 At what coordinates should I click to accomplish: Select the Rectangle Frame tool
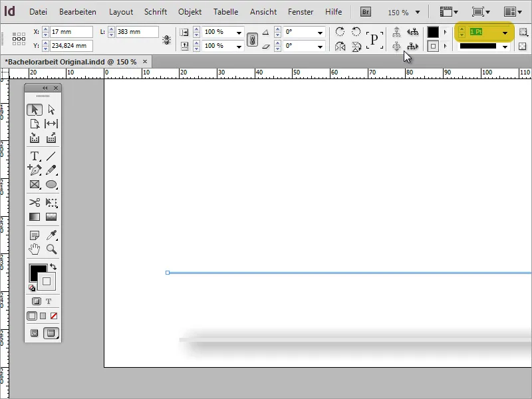coord(35,184)
